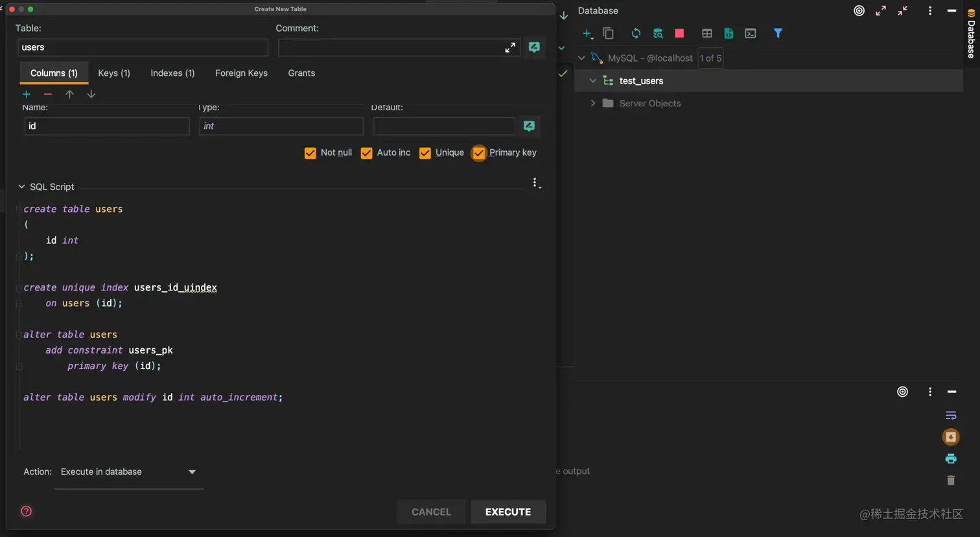Hide the Database panel
This screenshot has width=980, height=537.
(951, 10)
